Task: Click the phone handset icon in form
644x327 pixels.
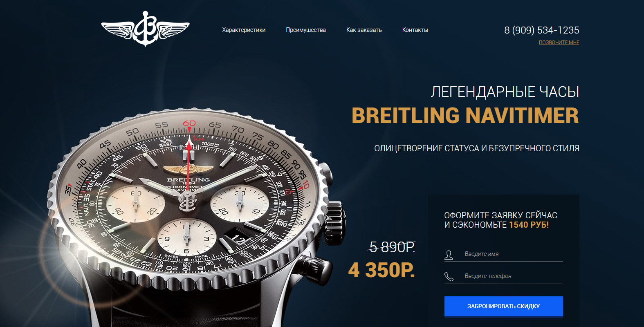Action: point(449,277)
